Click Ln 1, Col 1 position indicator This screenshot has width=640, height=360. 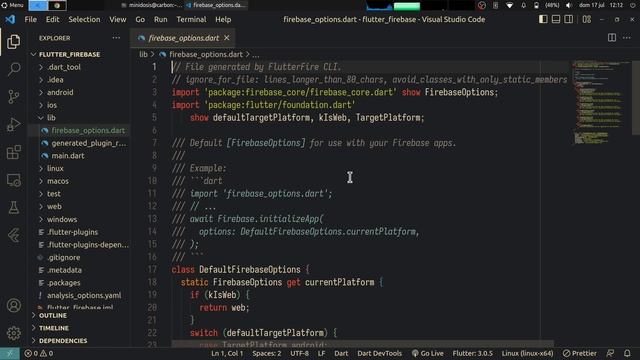227,353
